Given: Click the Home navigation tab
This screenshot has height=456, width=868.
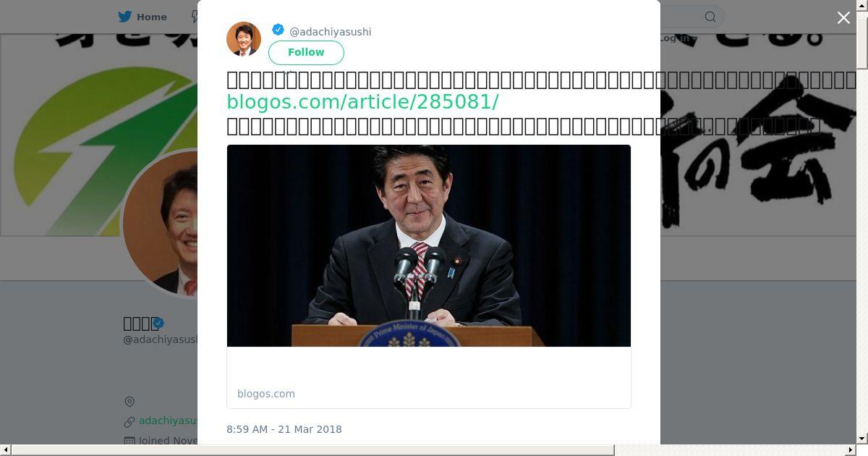Looking at the screenshot, I should coord(142,17).
